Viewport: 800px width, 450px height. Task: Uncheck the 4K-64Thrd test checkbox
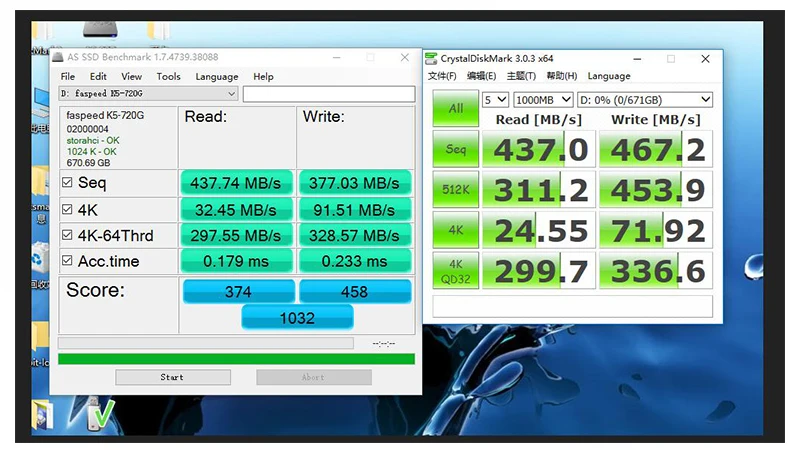(67, 235)
